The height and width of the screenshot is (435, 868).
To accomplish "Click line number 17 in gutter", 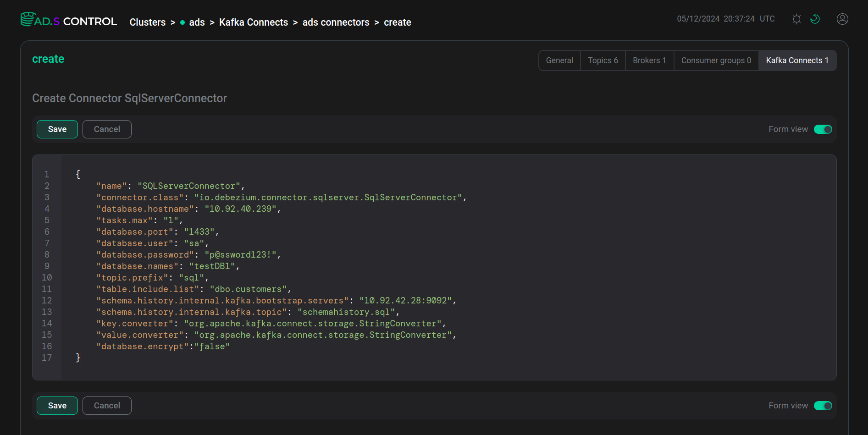I will coord(47,358).
